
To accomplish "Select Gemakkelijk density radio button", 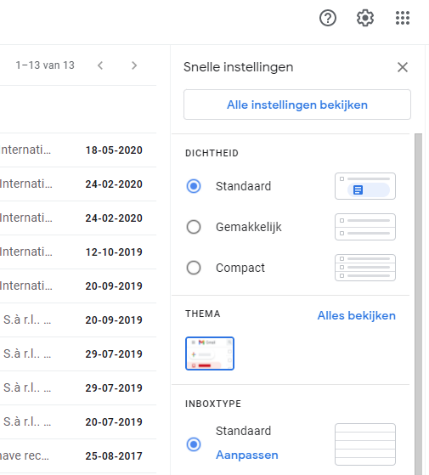I will 194,227.
